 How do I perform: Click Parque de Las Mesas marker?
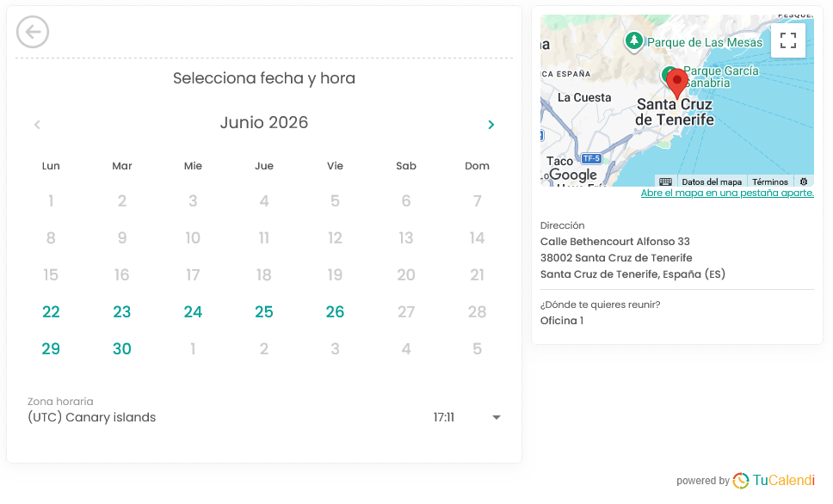633,41
